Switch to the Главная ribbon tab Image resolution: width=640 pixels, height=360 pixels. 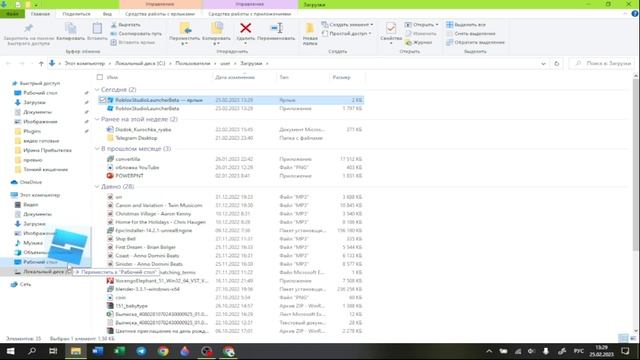40,13
